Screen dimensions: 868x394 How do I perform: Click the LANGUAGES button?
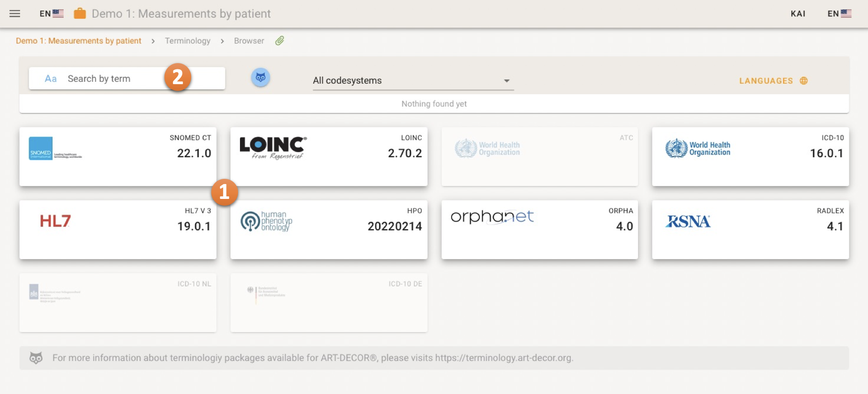pyautogui.click(x=766, y=81)
